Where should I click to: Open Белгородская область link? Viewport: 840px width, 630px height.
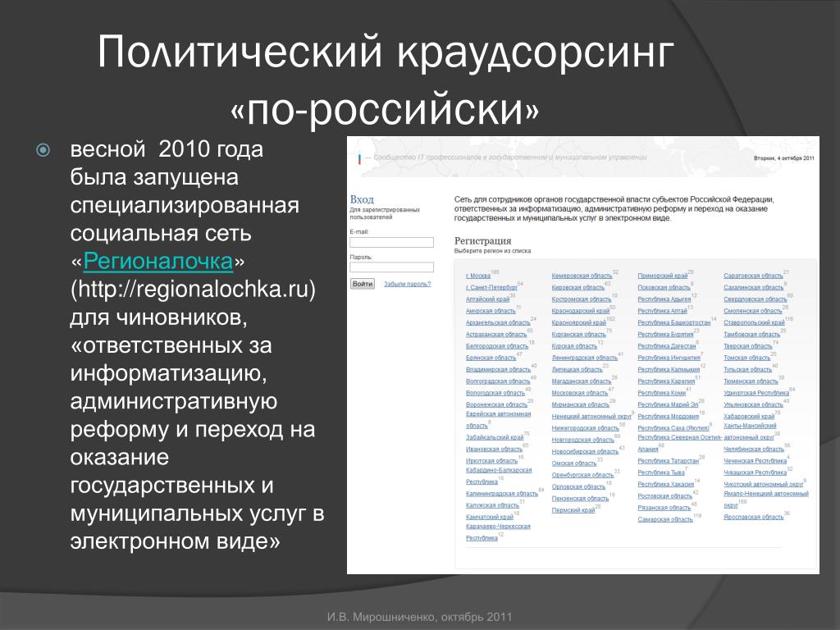[x=496, y=347]
